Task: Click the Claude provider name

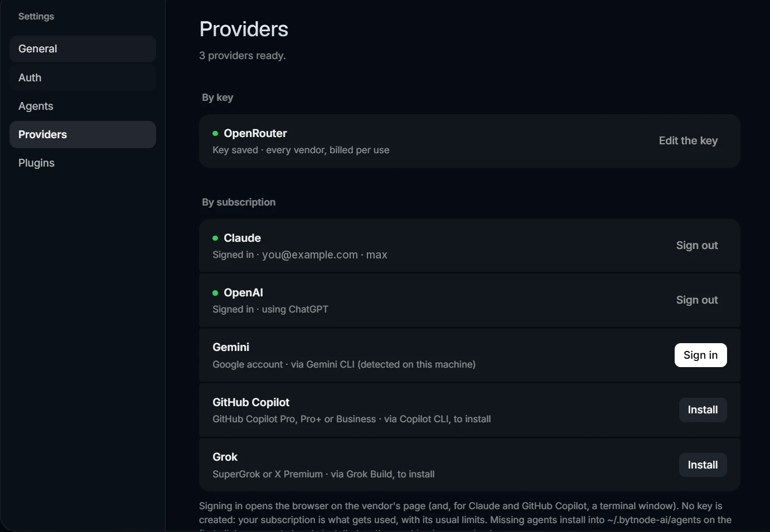Action: (x=243, y=238)
